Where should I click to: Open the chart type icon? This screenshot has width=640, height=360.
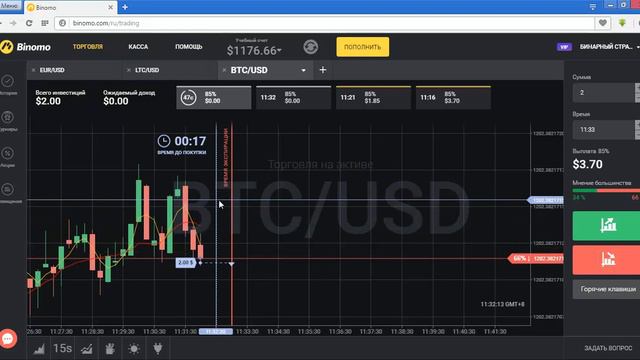click(x=39, y=349)
